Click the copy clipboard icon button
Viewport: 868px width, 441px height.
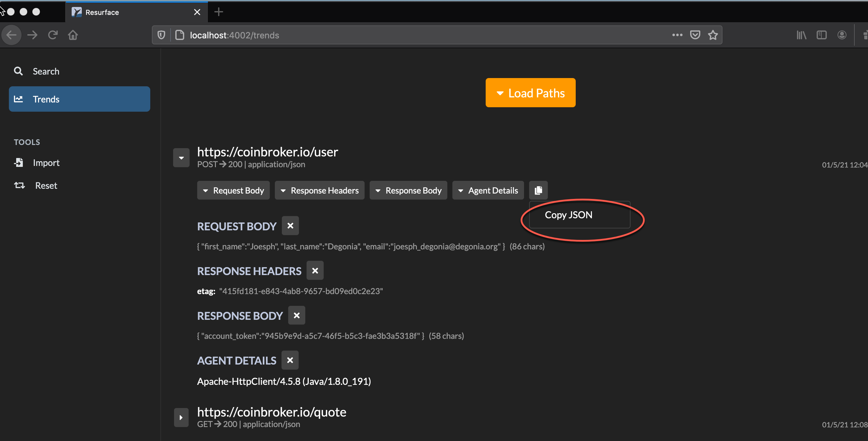click(x=538, y=190)
